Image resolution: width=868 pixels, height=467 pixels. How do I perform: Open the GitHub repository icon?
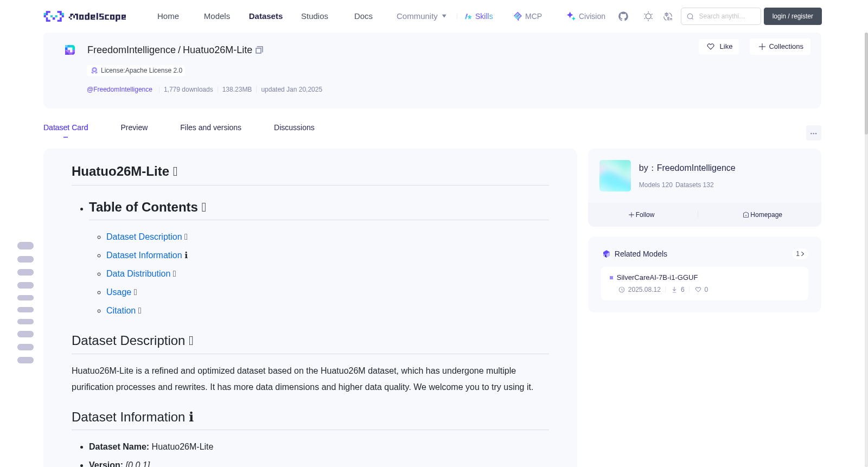coord(623,16)
